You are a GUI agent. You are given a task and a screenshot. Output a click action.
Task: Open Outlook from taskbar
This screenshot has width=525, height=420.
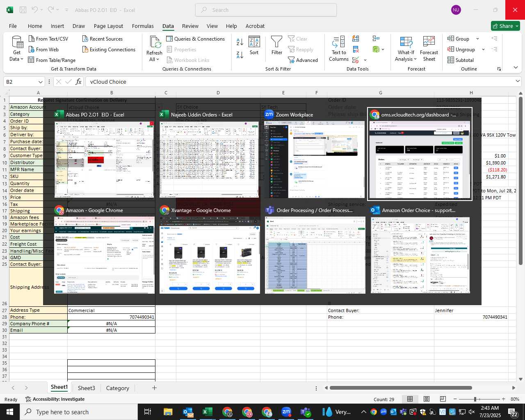click(188, 412)
